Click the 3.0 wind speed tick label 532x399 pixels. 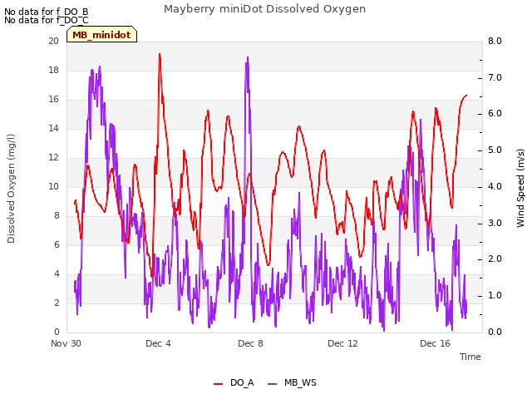[x=495, y=224]
